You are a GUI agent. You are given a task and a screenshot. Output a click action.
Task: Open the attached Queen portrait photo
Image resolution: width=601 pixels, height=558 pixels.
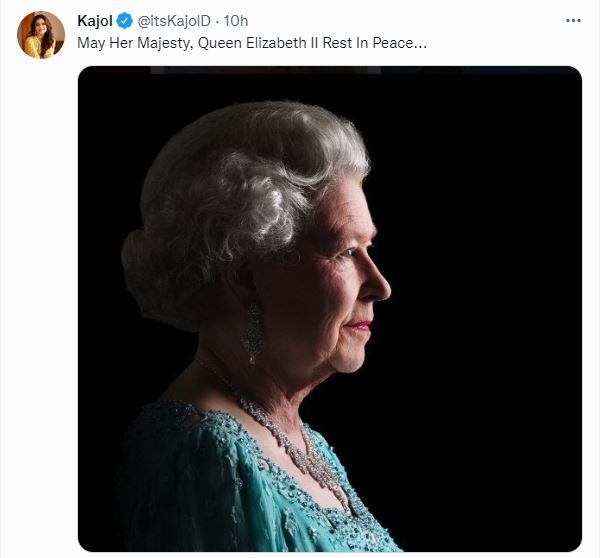[x=330, y=309]
